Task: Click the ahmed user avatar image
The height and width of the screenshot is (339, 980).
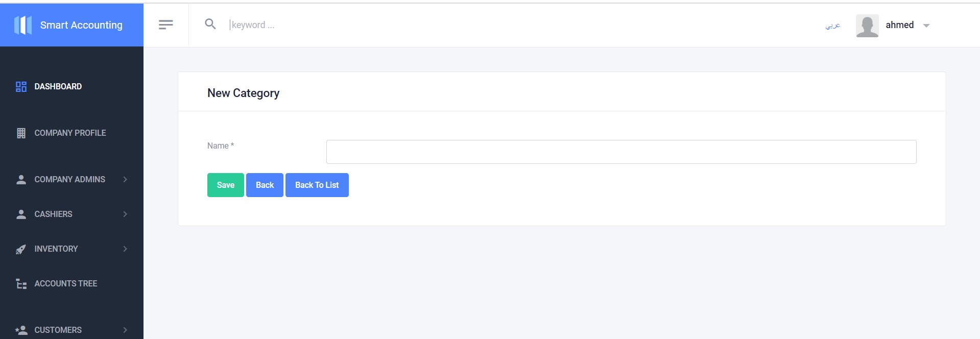Action: pos(867,26)
